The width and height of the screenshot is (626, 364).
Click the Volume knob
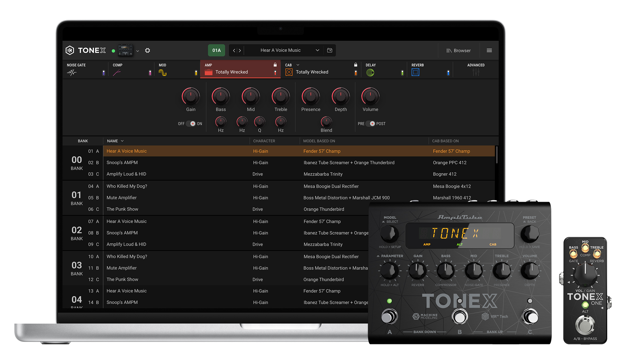pyautogui.click(x=370, y=96)
